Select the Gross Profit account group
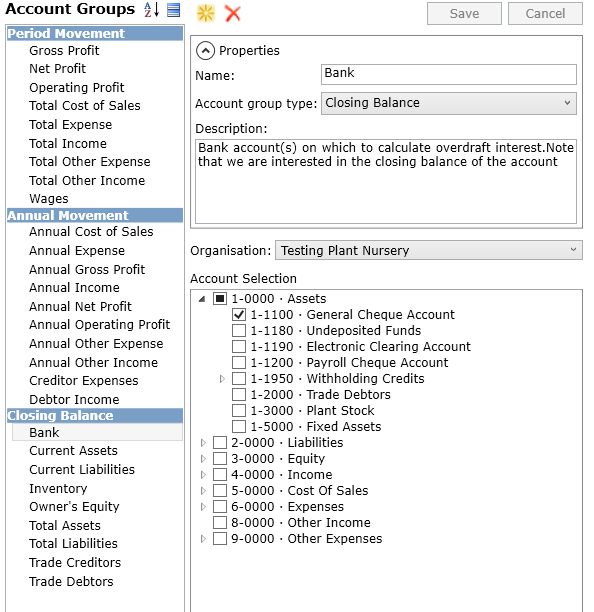The height and width of the screenshot is (612, 594). [x=64, y=51]
